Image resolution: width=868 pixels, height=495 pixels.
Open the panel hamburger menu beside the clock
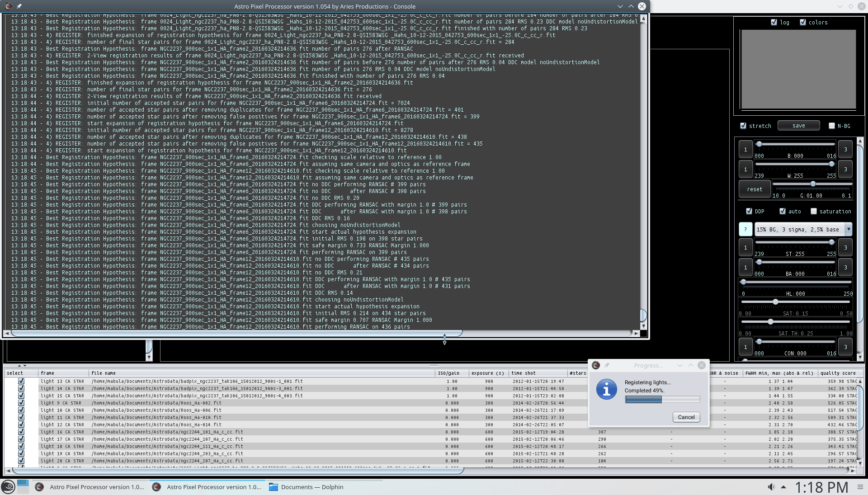(x=860, y=487)
